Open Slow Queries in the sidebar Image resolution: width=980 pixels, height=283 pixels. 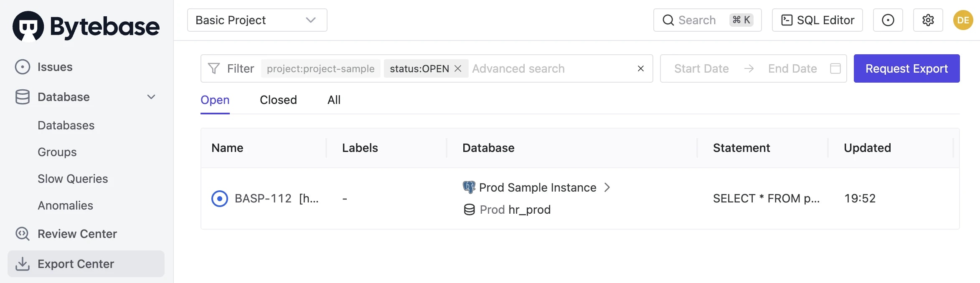(73, 179)
